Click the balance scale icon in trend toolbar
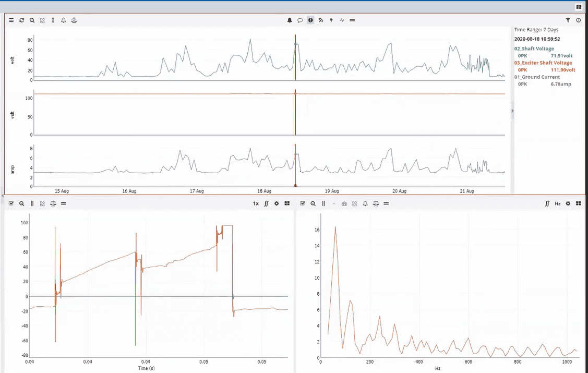The image size is (588, 373). click(x=74, y=20)
